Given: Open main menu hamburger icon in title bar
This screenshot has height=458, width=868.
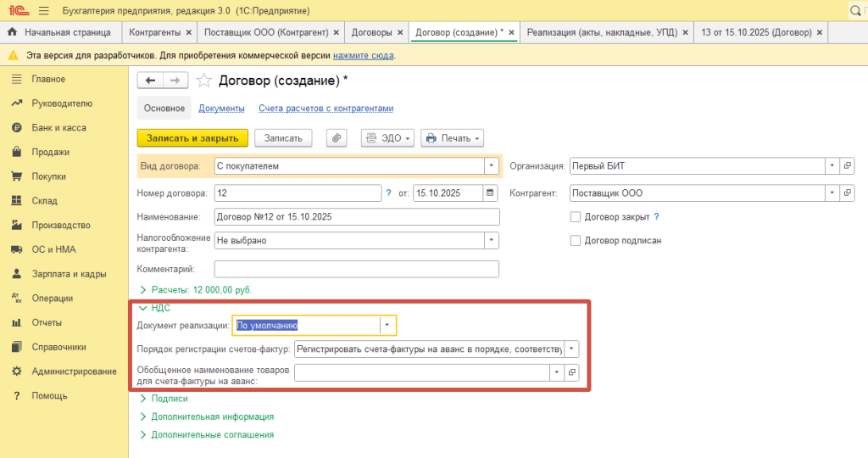Looking at the screenshot, I should (x=44, y=11).
